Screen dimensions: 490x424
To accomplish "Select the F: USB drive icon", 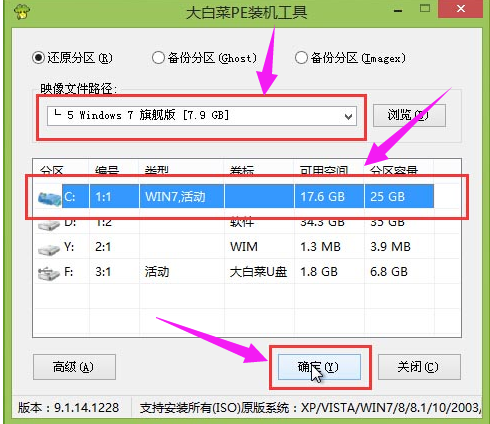I will pos(49,274).
